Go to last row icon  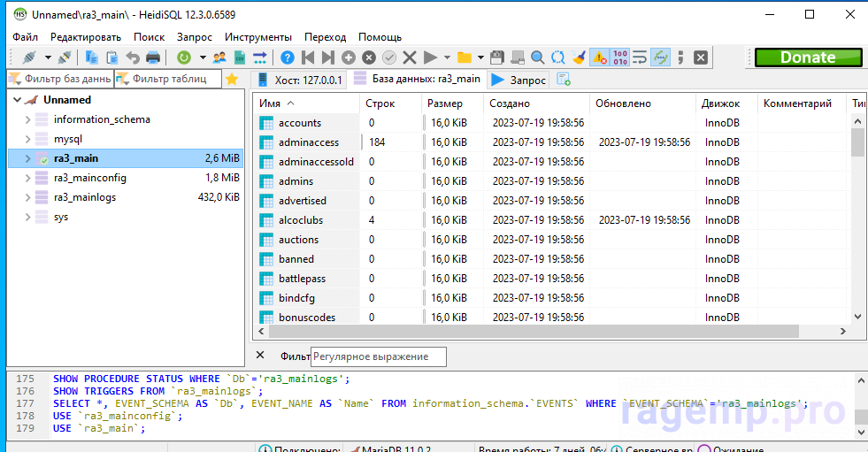(328, 57)
